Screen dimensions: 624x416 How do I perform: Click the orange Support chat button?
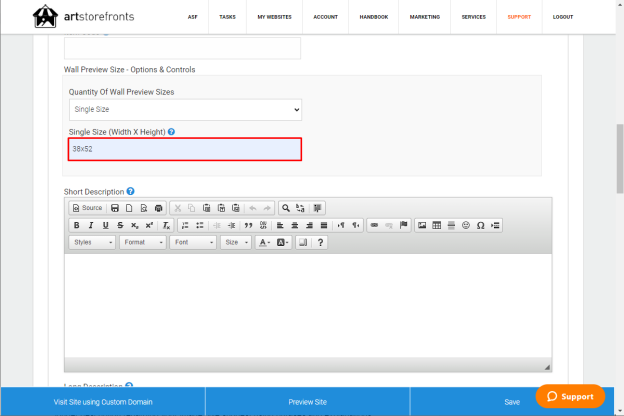(570, 396)
